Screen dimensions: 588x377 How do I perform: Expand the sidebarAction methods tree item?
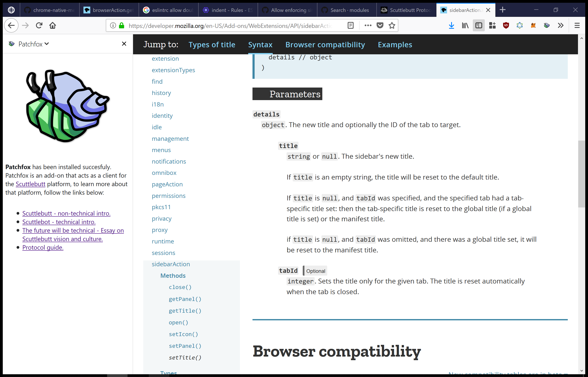[173, 275]
